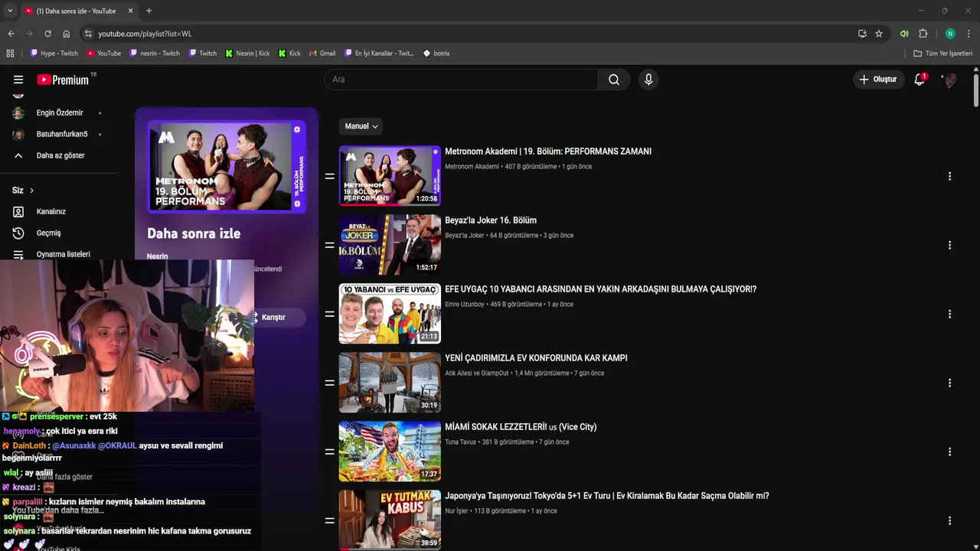Play Miami street food video thumbnail
The width and height of the screenshot is (980, 551).
click(x=390, y=452)
